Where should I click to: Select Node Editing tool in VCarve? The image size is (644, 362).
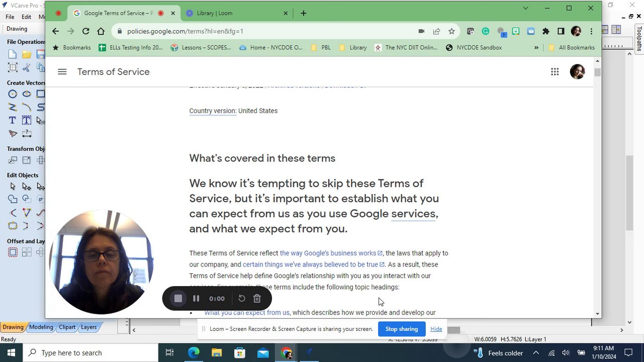click(27, 187)
